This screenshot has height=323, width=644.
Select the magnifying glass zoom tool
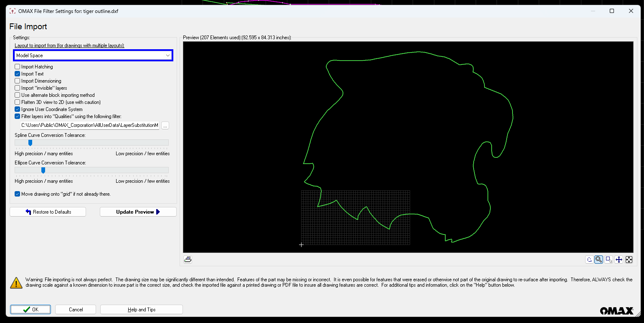(598, 260)
